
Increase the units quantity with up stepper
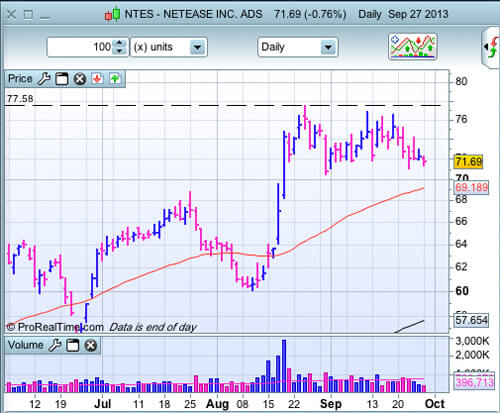pos(119,43)
